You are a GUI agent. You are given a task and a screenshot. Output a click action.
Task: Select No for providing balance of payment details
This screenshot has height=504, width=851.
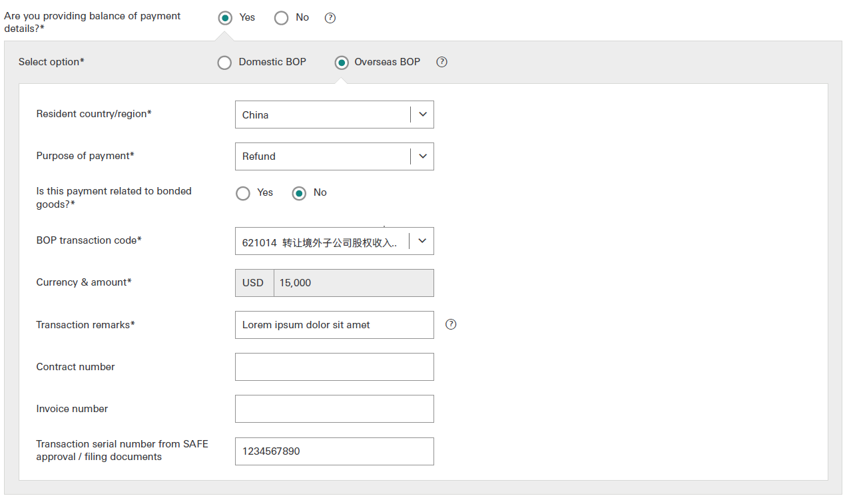282,18
